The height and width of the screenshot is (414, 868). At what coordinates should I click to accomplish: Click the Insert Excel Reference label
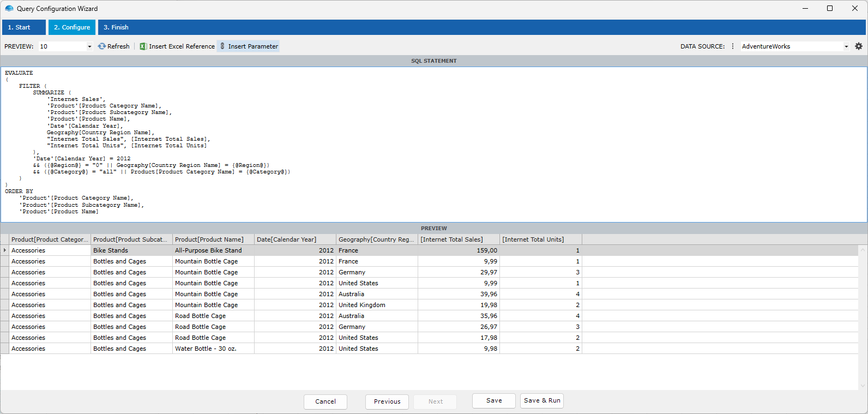[182, 46]
